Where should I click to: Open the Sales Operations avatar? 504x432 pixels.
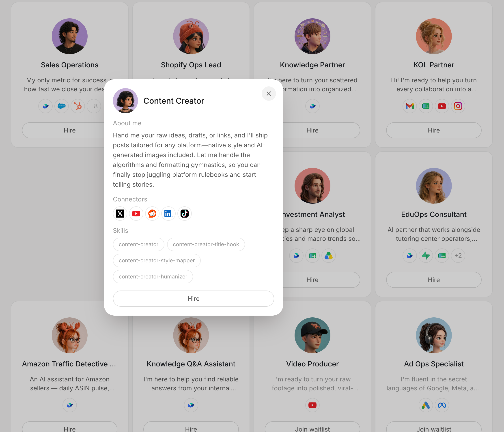coord(70,36)
